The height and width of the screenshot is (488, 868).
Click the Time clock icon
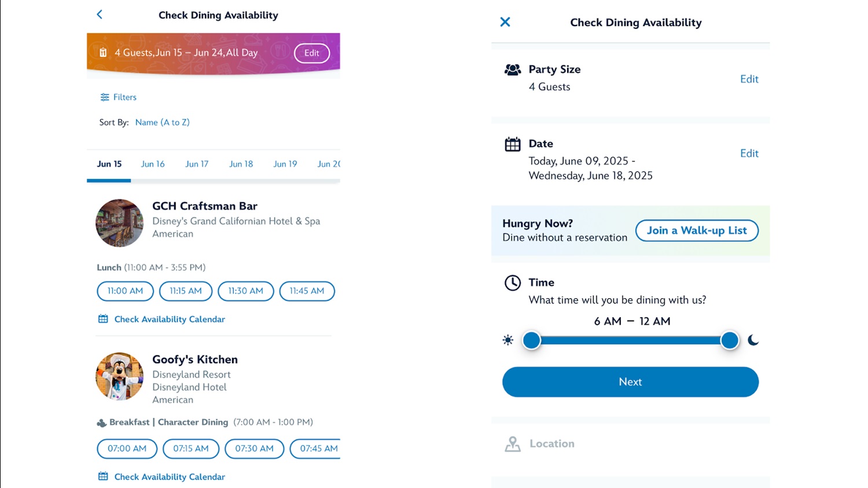513,282
